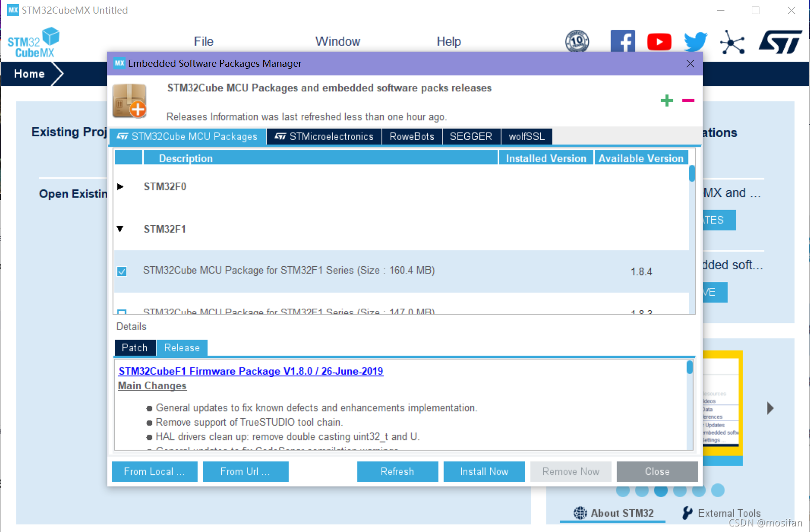This screenshot has width=810, height=532.
Task: Select the last carousel page dot
Action: coord(717,490)
